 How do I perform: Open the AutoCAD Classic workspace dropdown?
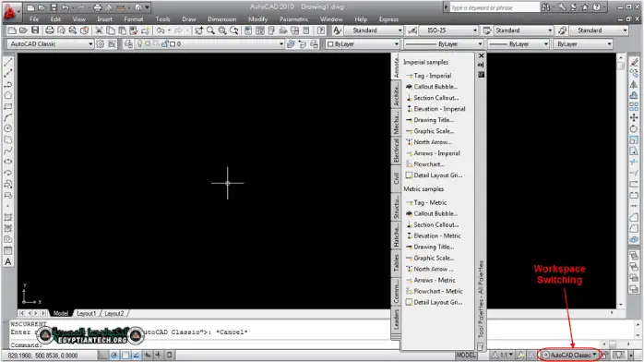(570, 355)
